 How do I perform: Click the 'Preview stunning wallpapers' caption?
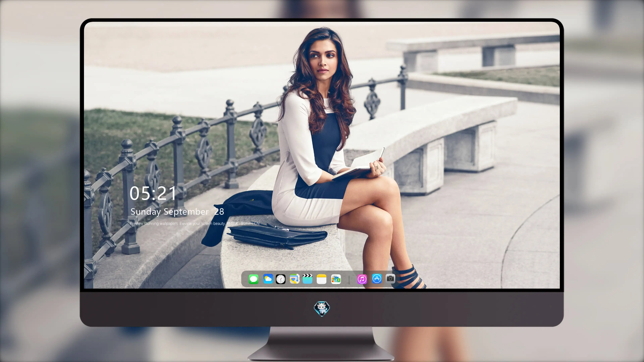(195, 223)
